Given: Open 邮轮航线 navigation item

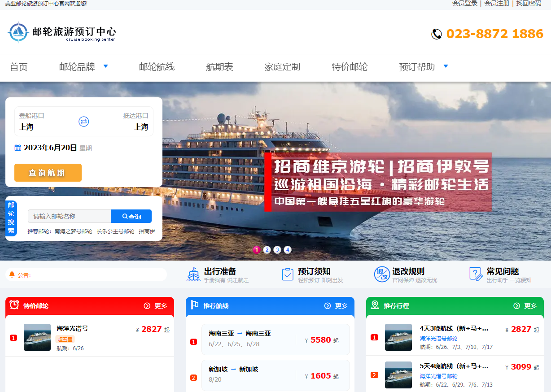Looking at the screenshot, I should coord(157,67).
